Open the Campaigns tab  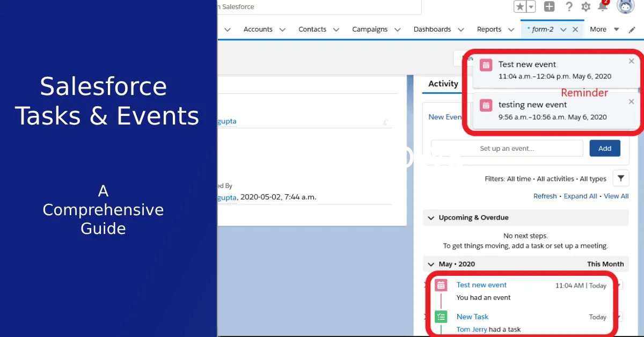tap(370, 30)
